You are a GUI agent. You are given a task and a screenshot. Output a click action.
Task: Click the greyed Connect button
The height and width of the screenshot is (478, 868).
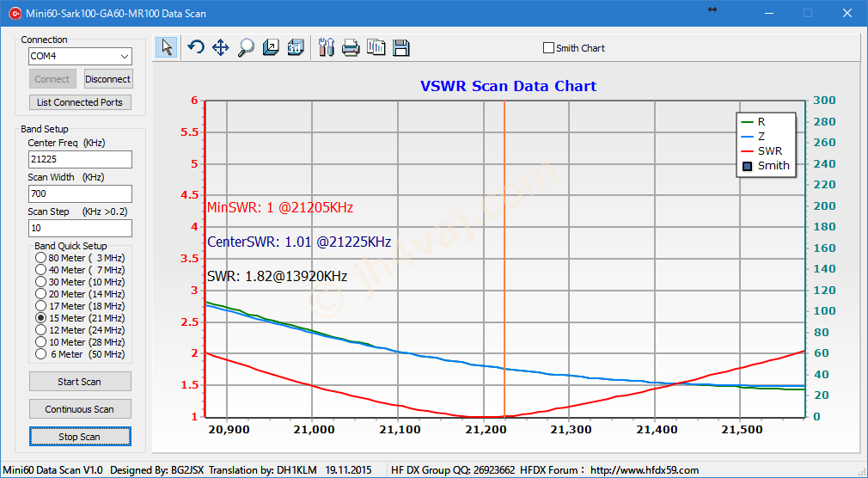(52, 79)
